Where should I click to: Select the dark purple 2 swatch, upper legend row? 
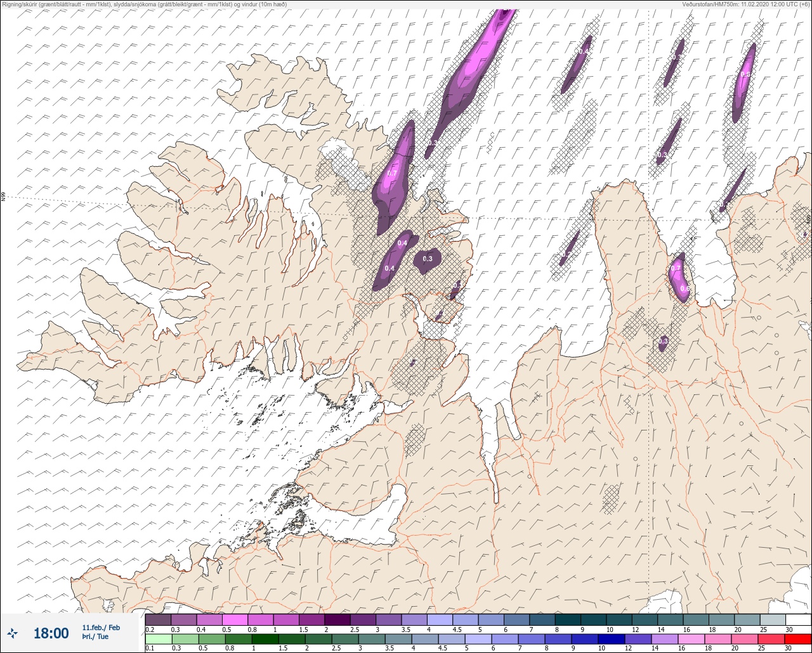click(x=337, y=619)
